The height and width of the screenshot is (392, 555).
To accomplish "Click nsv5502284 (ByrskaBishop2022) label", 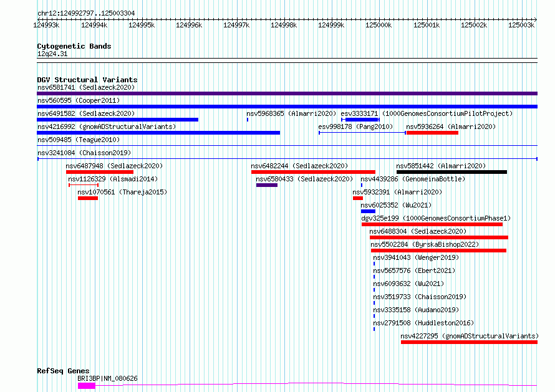I will pos(425,244).
